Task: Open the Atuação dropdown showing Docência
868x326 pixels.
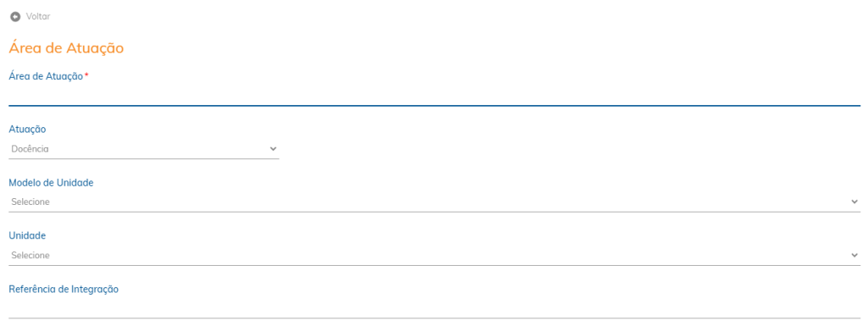Action: pos(144,149)
